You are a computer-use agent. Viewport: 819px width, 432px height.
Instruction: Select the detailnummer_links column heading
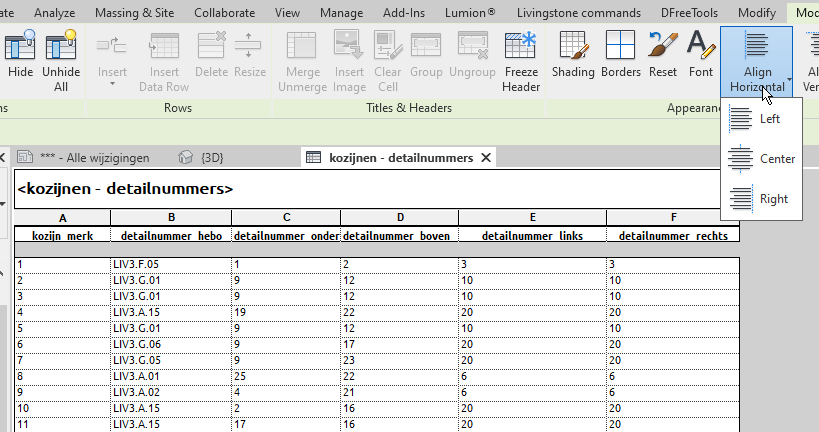[532, 236]
